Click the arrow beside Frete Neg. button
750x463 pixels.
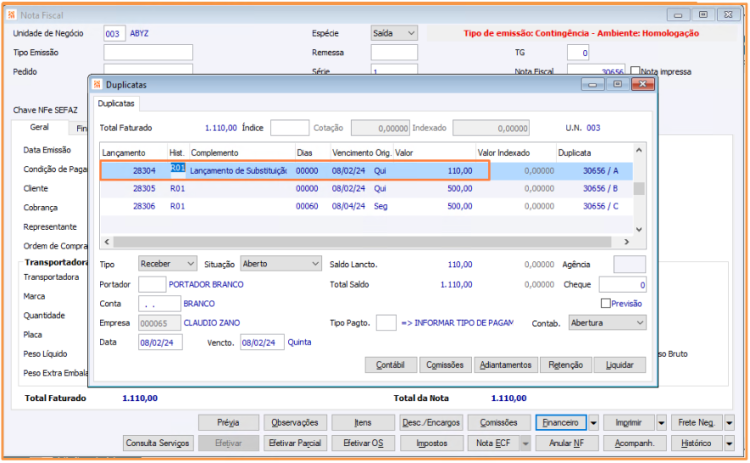[x=729, y=423]
